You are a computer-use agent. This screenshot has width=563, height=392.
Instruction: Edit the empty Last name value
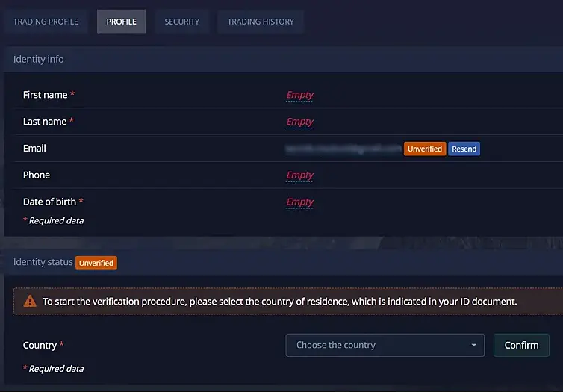click(299, 122)
